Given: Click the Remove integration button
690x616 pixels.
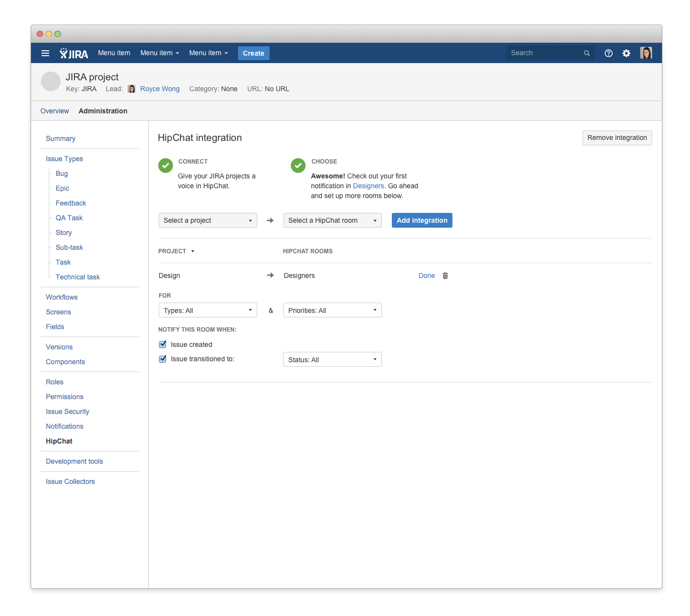Looking at the screenshot, I should (x=617, y=138).
